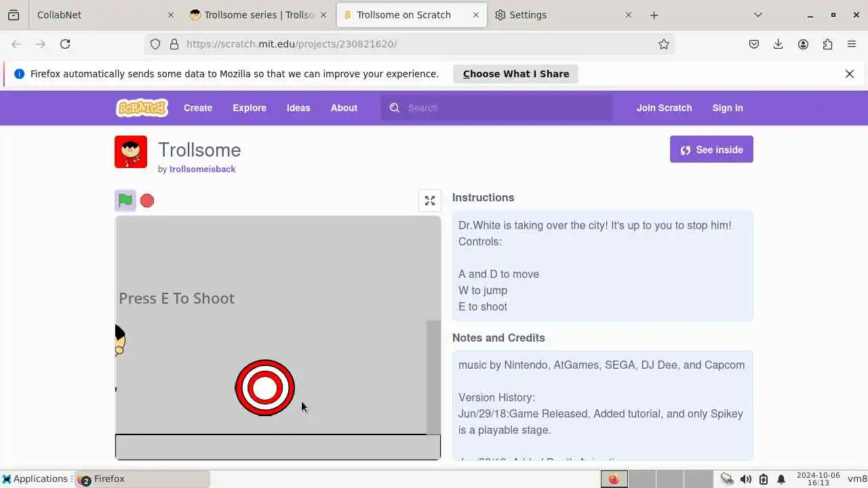868x488 pixels.
Task: Enter fullscreen mode for the Scratch stage
Action: click(x=430, y=201)
